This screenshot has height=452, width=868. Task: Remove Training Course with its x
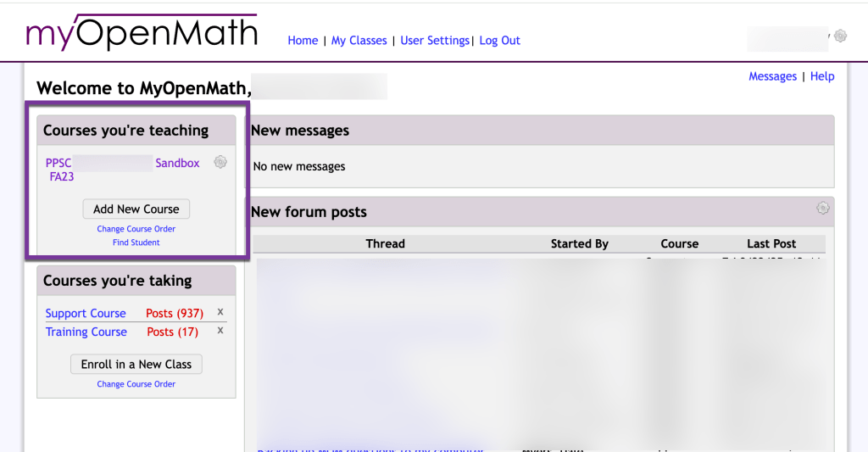coord(220,331)
